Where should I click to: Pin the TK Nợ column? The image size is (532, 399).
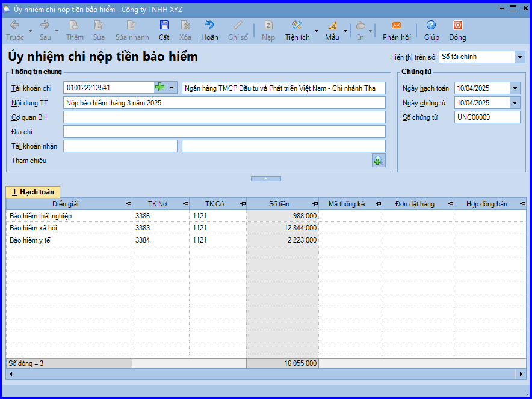point(185,204)
